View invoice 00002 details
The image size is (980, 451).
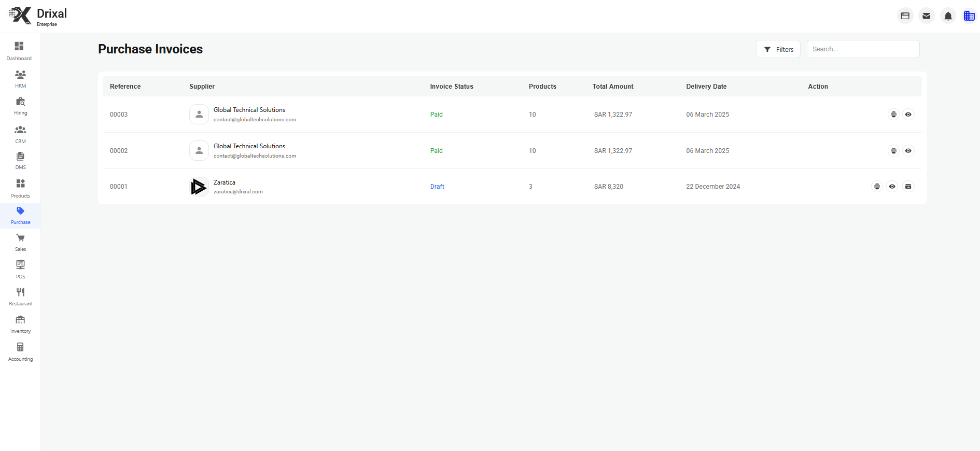point(908,151)
